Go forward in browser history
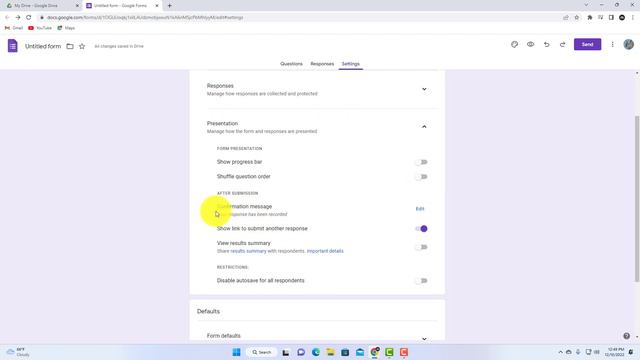 click(x=18, y=18)
